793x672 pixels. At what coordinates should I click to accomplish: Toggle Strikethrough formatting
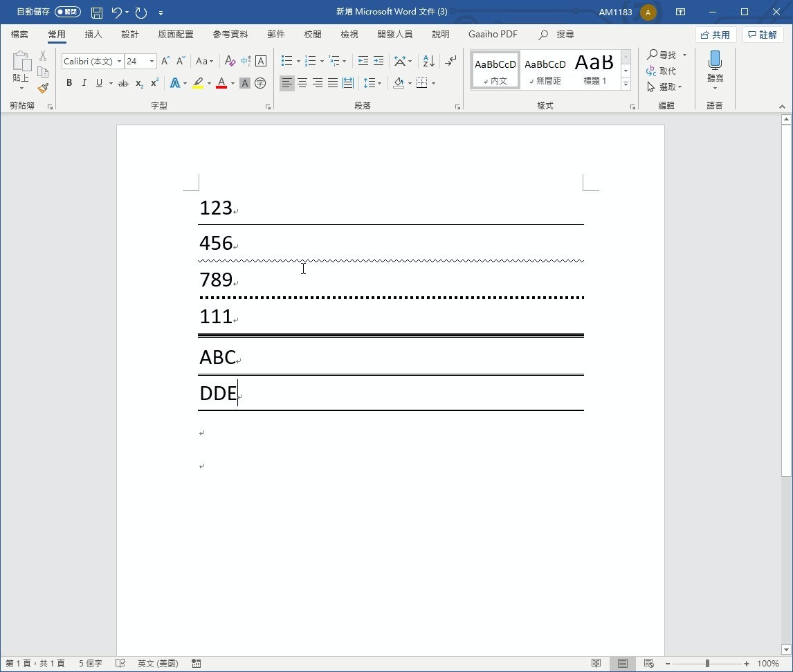coord(123,83)
